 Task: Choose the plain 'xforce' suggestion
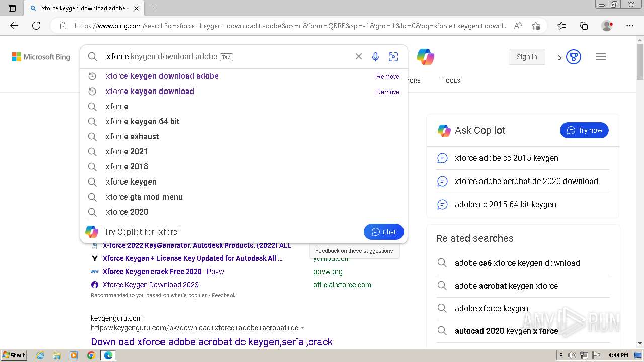pos(244,107)
